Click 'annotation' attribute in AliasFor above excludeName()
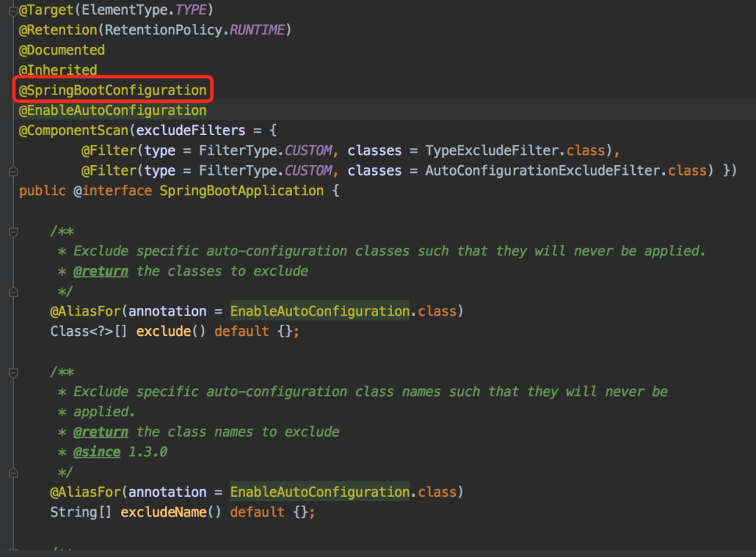 tap(167, 492)
